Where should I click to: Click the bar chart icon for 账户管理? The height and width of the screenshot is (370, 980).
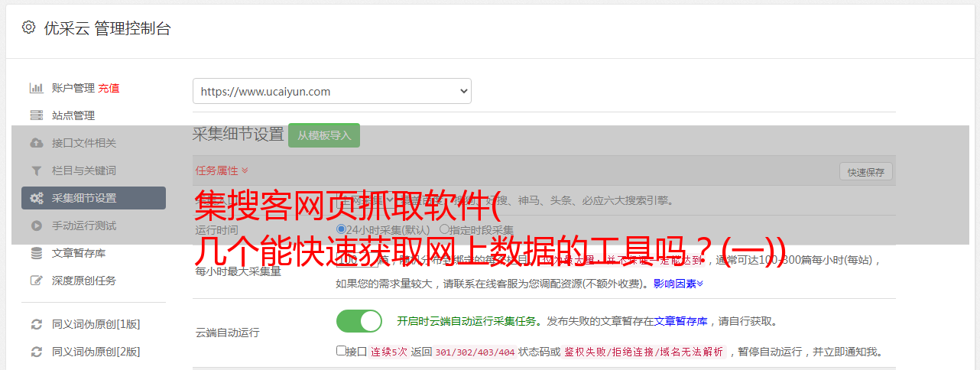[x=36, y=88]
